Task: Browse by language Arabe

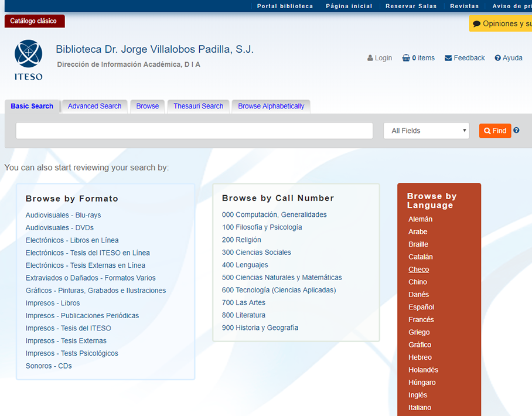Action: pos(418,232)
